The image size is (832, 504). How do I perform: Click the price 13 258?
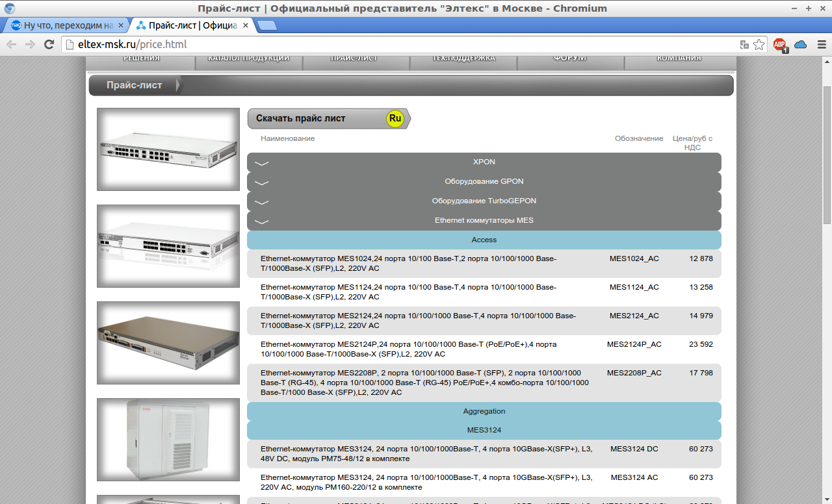point(701,287)
